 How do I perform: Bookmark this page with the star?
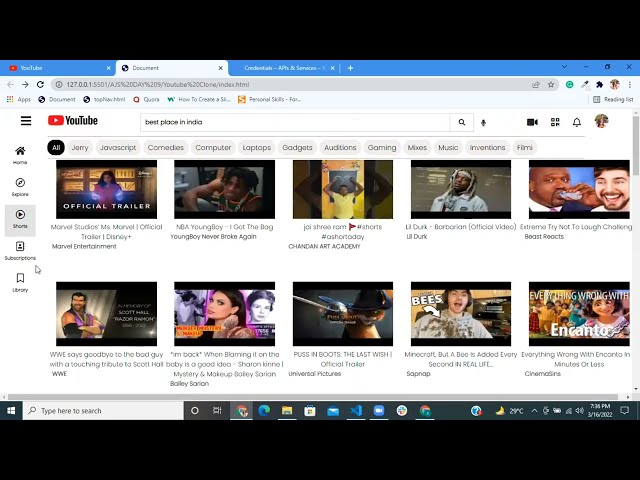point(551,84)
